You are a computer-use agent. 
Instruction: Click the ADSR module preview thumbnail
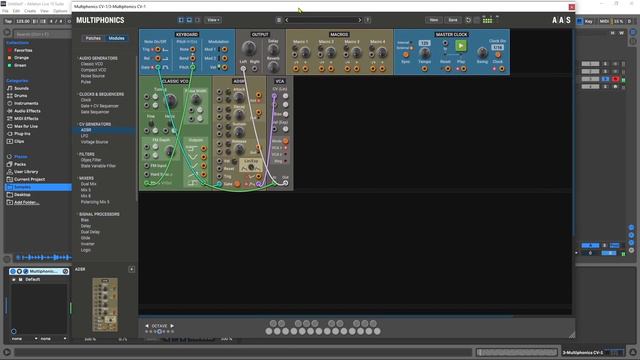105,304
